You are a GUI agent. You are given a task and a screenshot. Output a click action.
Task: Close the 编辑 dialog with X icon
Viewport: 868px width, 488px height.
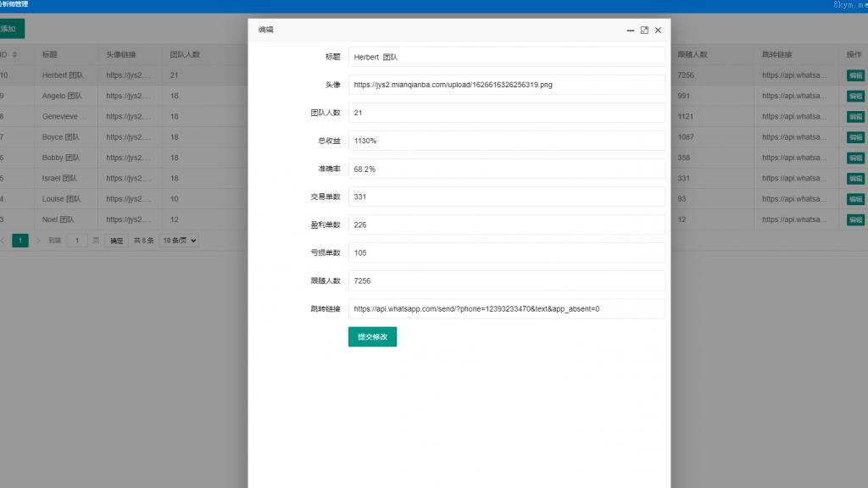pos(658,30)
